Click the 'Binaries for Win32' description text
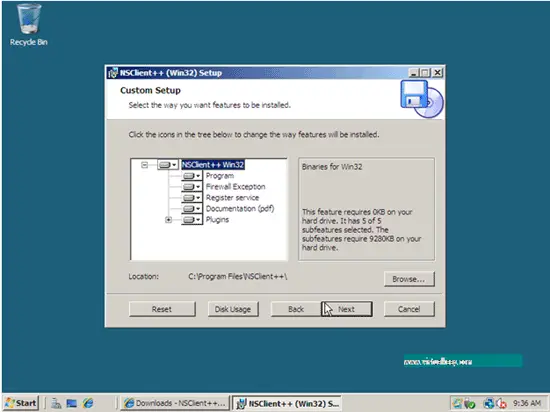This screenshot has width=550, height=412. click(332, 167)
